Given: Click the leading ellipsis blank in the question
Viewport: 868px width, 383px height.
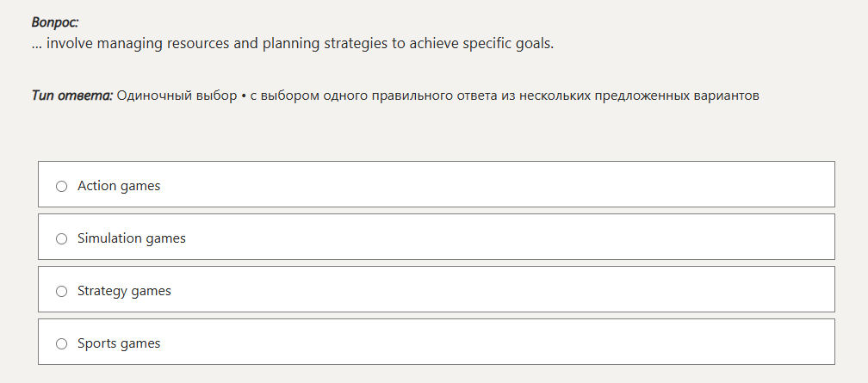Looking at the screenshot, I should point(37,45).
